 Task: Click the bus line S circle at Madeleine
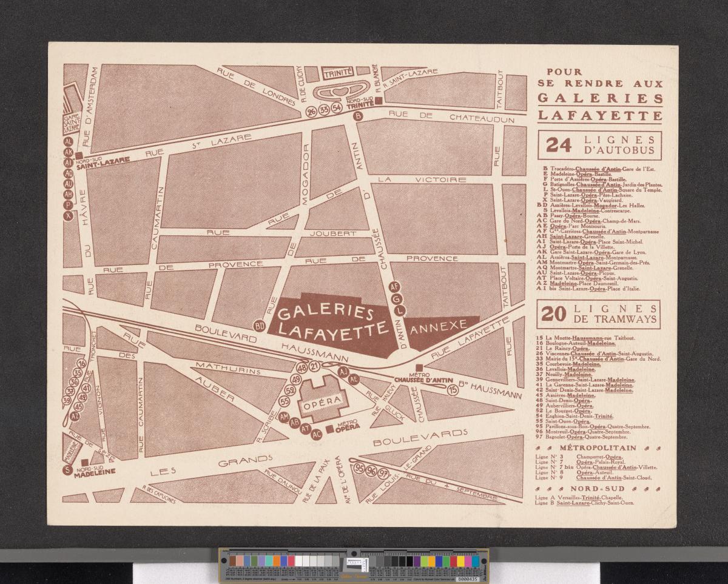click(x=67, y=469)
